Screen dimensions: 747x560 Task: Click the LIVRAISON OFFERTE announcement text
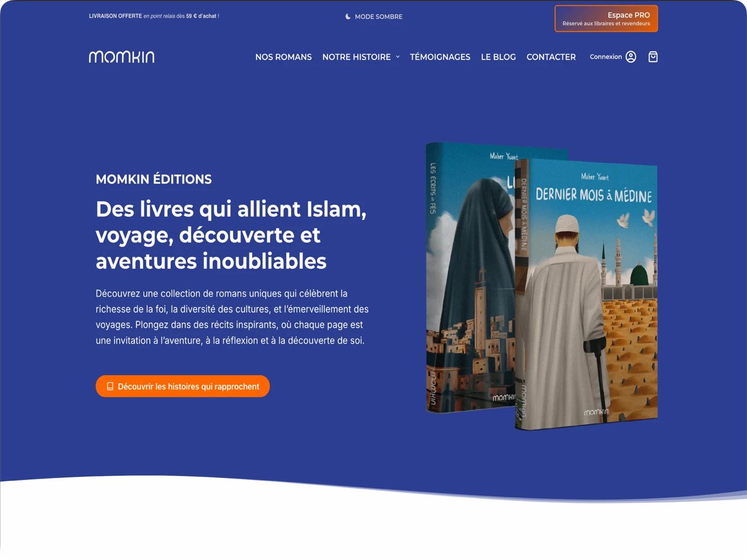point(154,16)
